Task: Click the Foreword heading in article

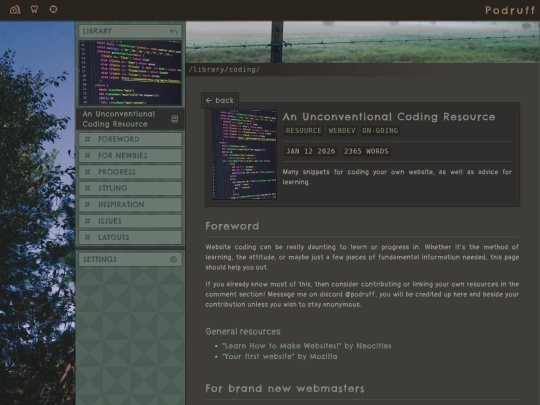Action: pos(232,226)
